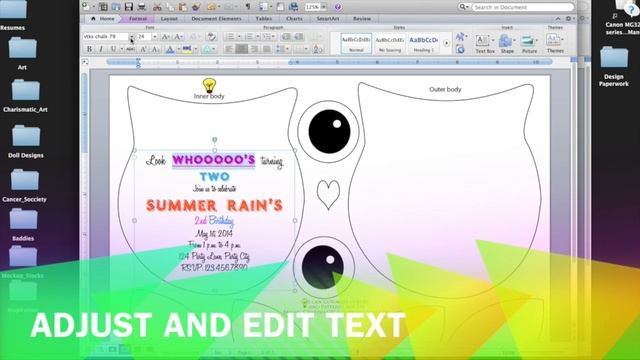Screen dimensions: 640x360
Task: Click the purple Help question mark icon
Action: click(x=338, y=7)
